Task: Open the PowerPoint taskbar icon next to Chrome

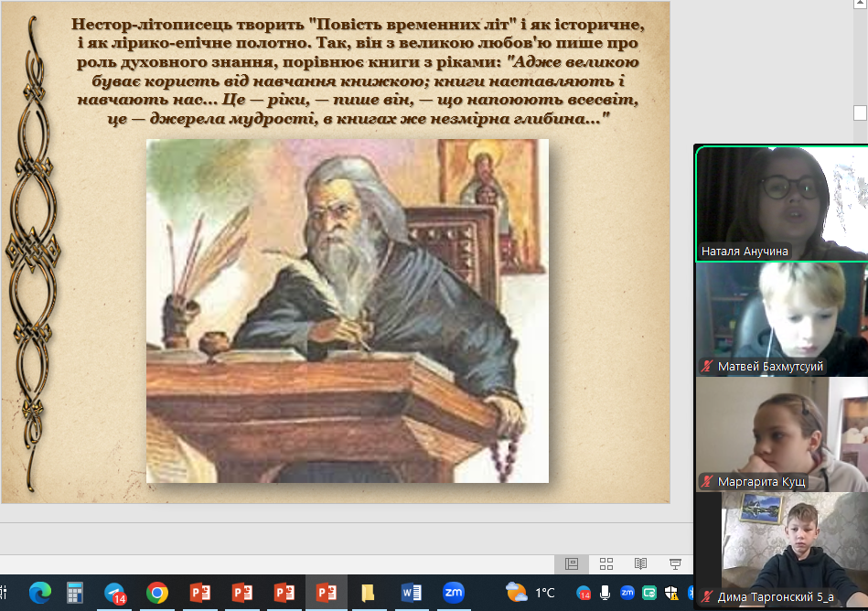Action: pos(199,593)
